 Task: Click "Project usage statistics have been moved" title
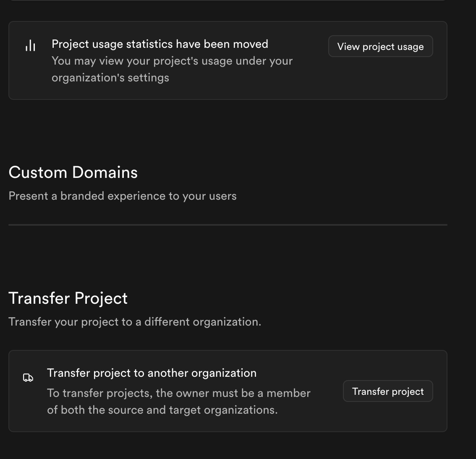pos(160,44)
